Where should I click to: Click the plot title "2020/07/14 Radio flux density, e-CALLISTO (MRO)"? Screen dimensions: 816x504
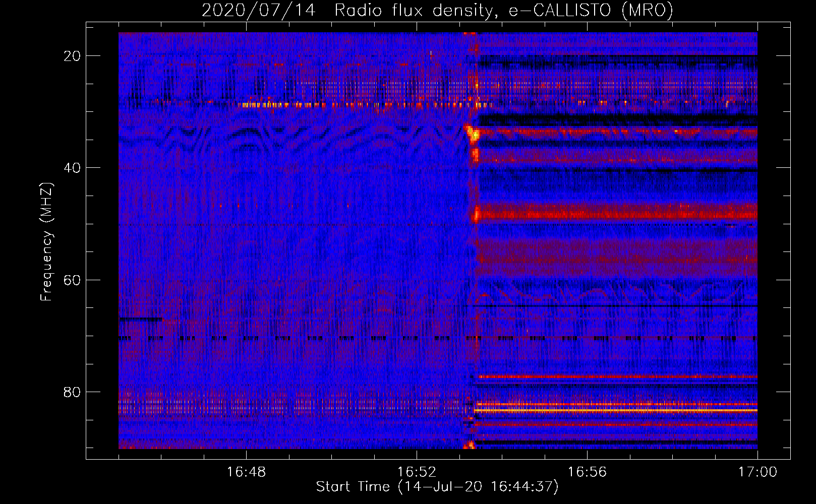[x=437, y=10]
